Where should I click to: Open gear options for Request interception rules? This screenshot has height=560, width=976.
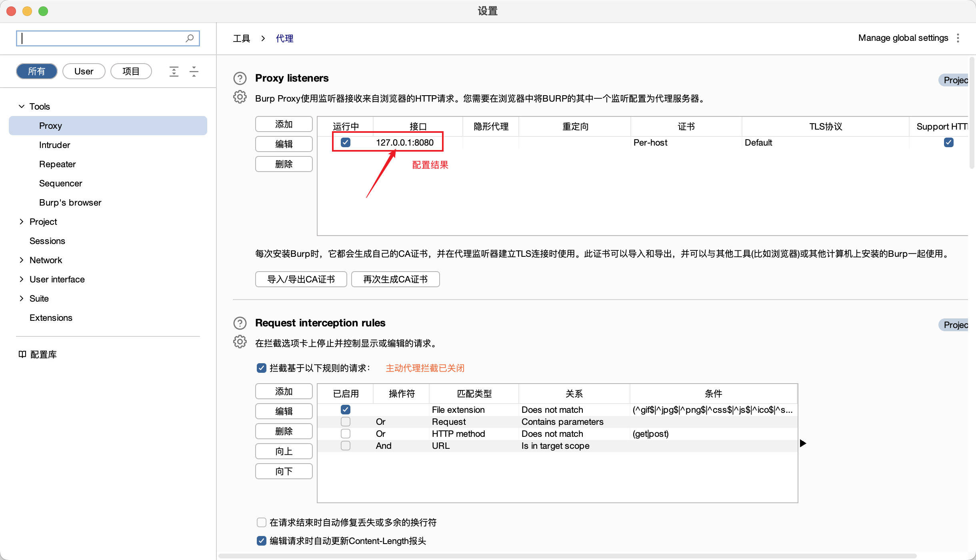(240, 342)
